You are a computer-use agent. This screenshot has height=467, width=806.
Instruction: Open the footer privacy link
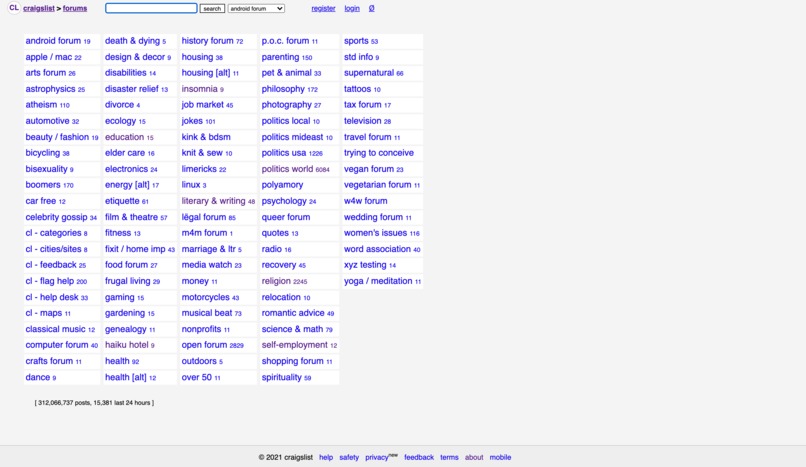377,457
